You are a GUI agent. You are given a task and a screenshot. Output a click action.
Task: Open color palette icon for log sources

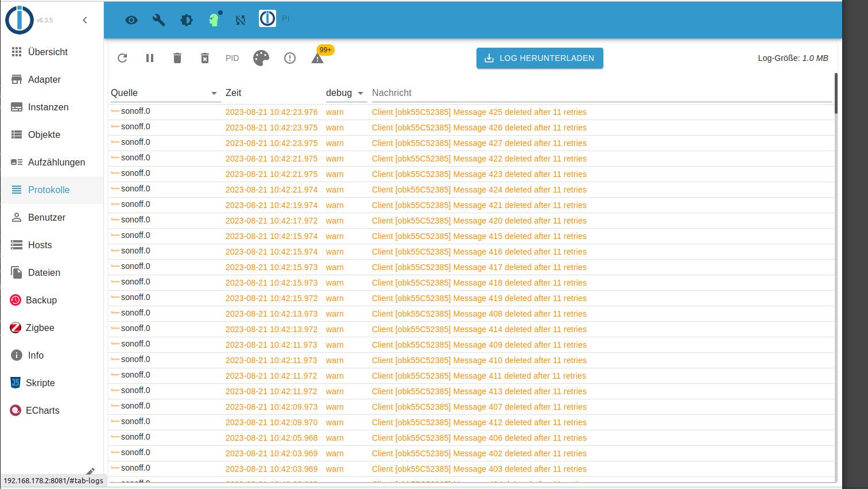tap(261, 58)
